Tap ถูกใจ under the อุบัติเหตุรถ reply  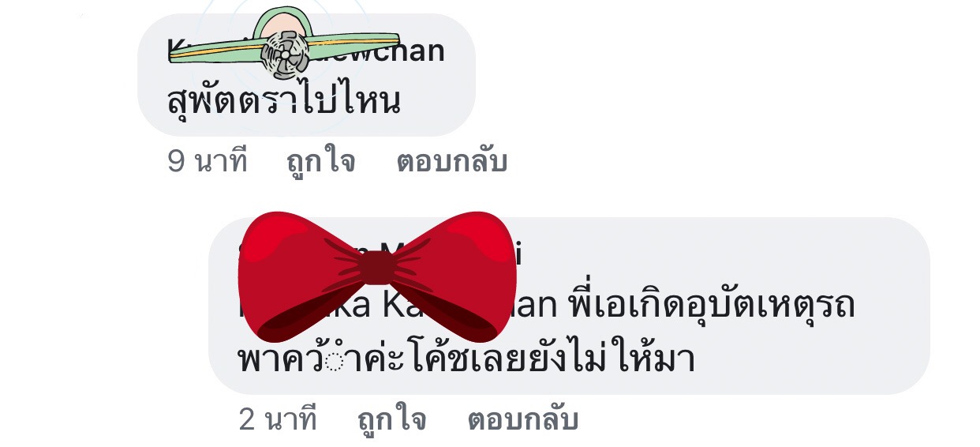391,419
